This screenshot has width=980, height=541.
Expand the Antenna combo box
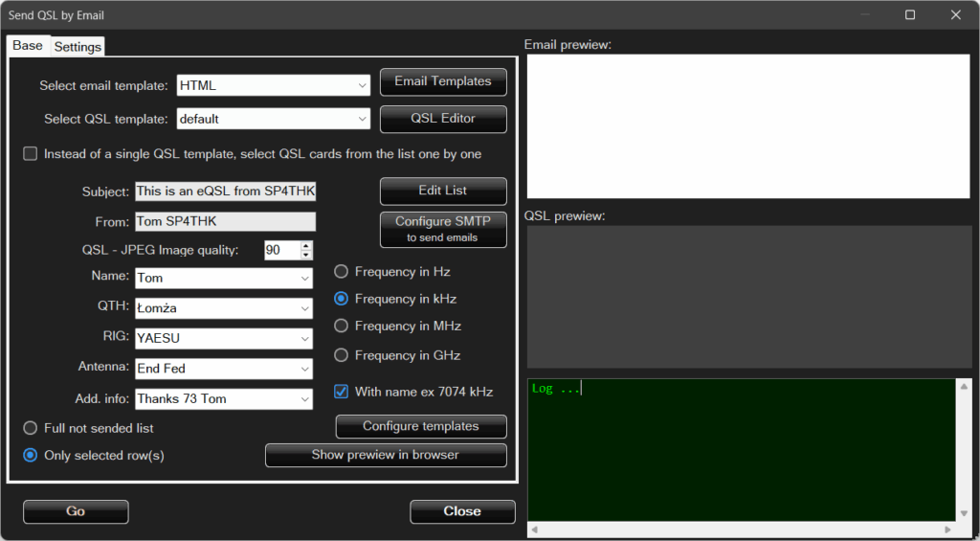click(x=305, y=369)
